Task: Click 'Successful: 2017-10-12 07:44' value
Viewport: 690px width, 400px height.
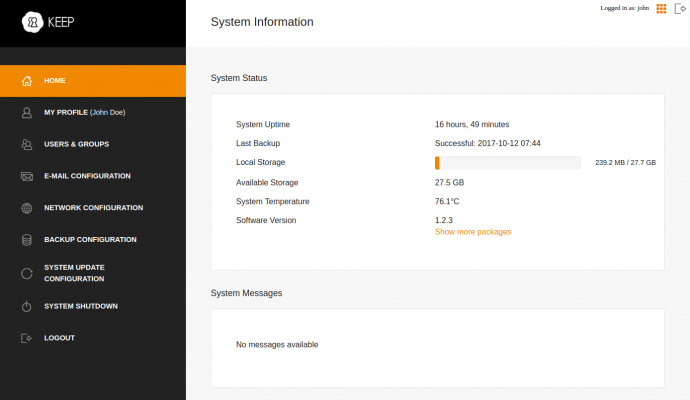Action: click(488, 143)
